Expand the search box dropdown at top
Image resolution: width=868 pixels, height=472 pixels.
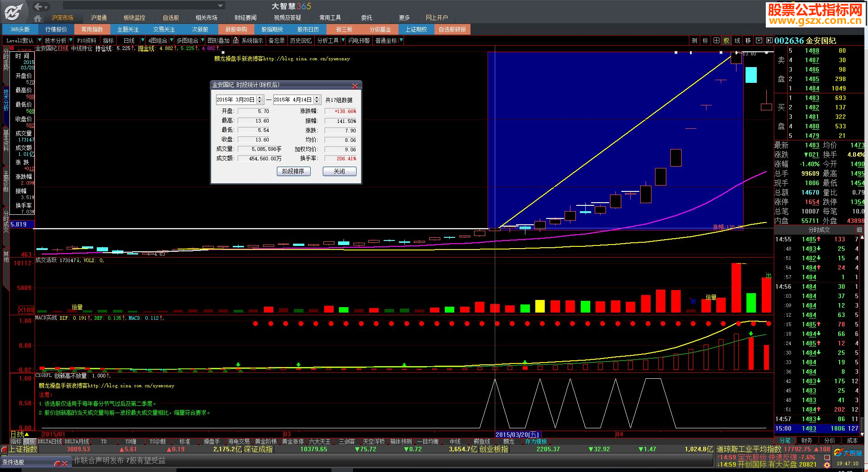220,6
